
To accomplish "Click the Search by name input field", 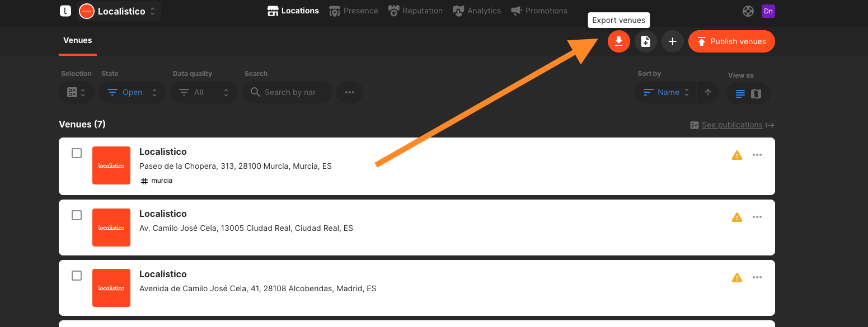I will pyautogui.click(x=287, y=92).
